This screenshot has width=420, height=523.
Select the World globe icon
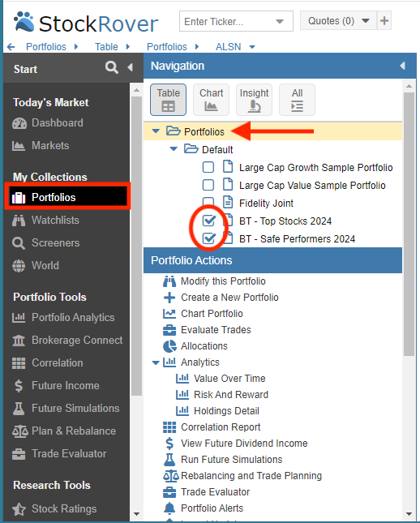click(x=19, y=266)
